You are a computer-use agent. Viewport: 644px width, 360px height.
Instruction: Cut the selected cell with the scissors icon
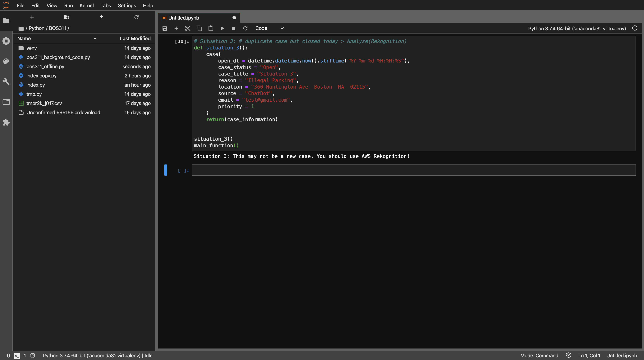[187, 28]
